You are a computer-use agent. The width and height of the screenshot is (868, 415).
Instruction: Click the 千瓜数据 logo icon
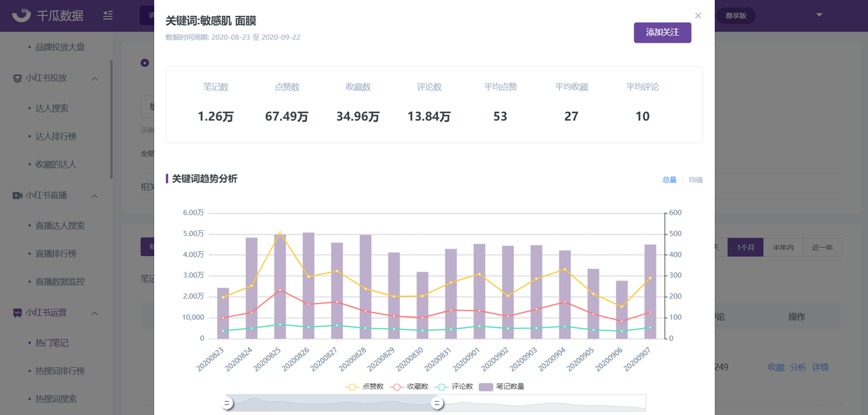[x=22, y=15]
